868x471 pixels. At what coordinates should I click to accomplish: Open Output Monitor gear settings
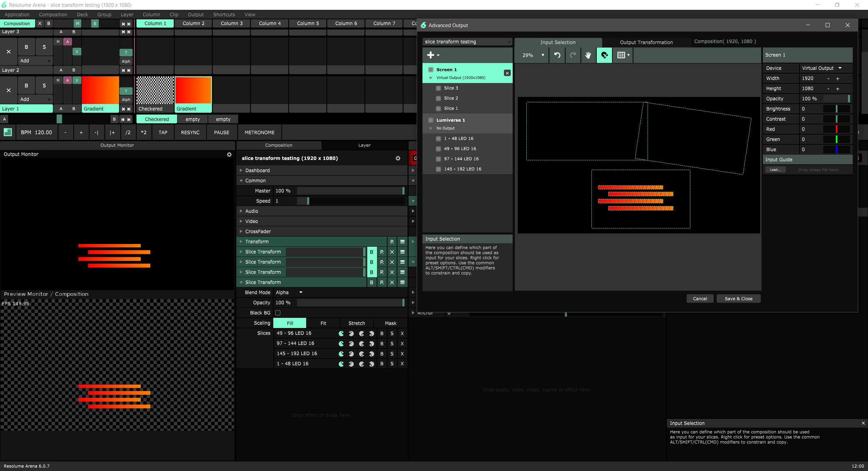(x=229, y=155)
